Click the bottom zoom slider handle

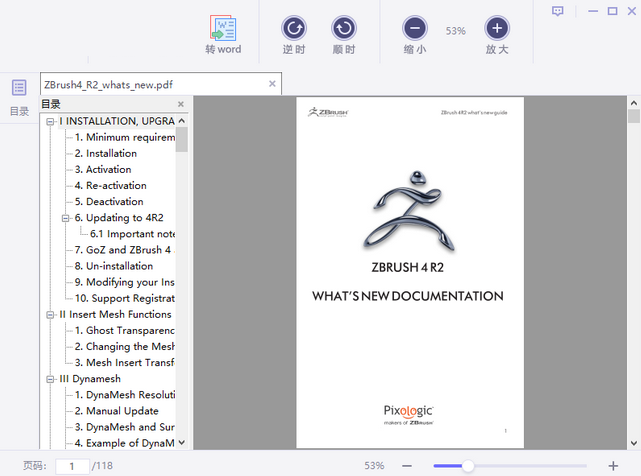pyautogui.click(x=468, y=466)
